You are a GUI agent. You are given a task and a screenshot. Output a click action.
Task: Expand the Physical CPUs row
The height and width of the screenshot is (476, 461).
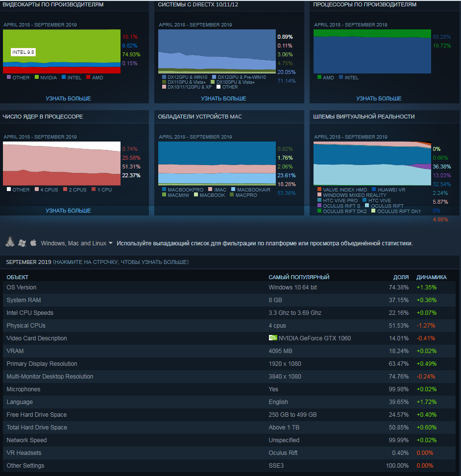229,326
